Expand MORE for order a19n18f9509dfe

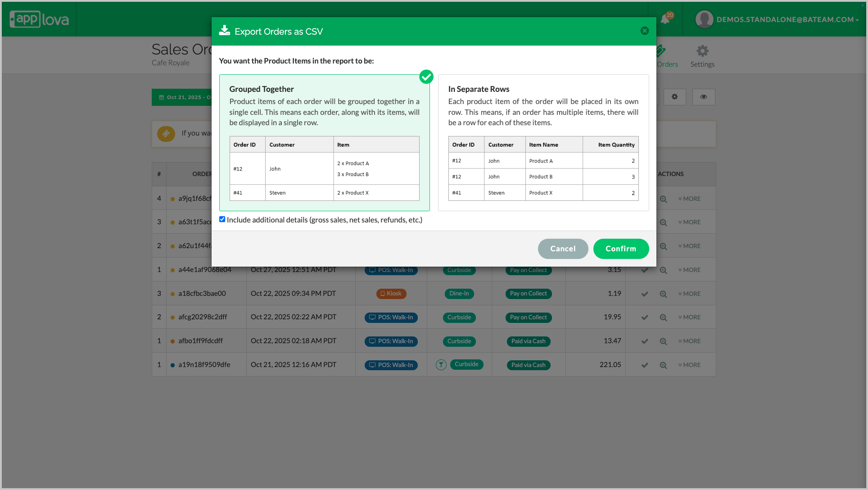click(x=689, y=365)
